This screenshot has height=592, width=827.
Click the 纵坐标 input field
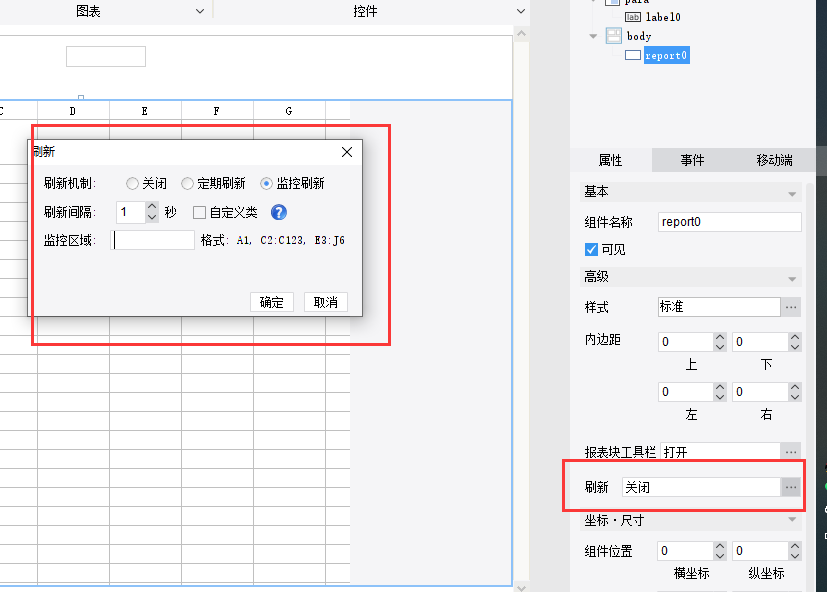760,551
